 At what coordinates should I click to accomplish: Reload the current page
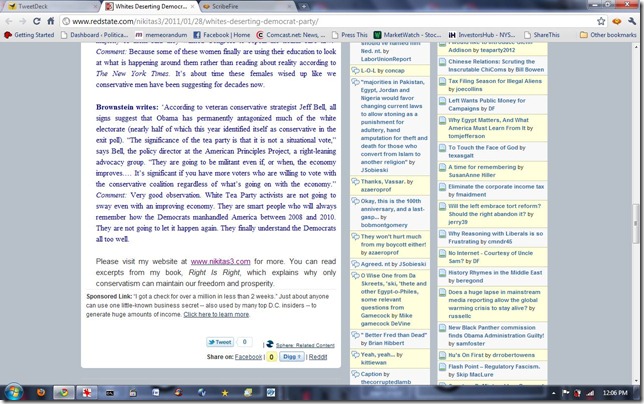37,21
